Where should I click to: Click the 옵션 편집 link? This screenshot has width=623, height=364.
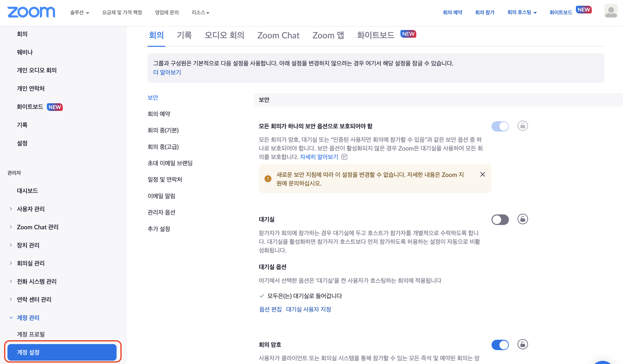tap(270, 309)
